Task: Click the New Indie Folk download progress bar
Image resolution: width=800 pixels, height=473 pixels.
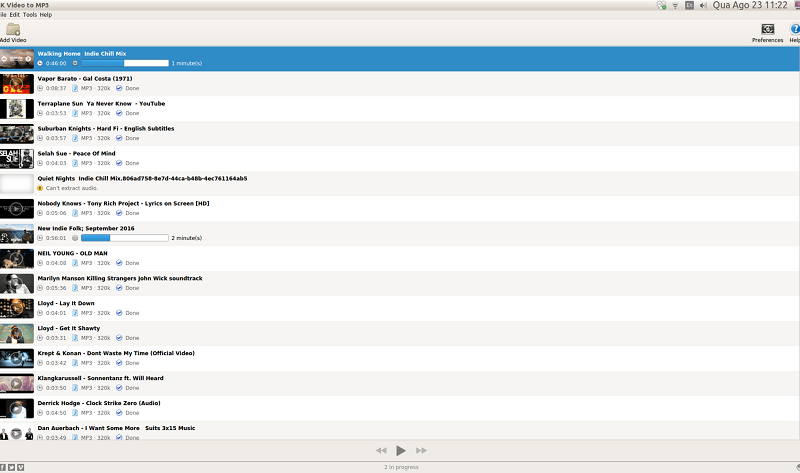Action: (125, 238)
